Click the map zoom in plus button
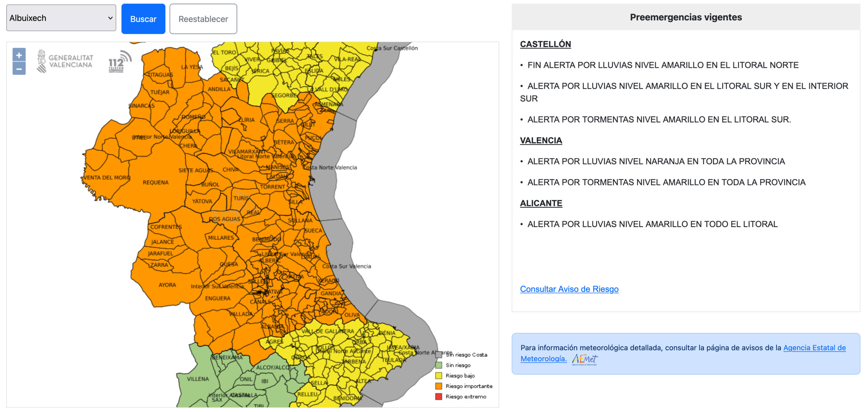The width and height of the screenshot is (868, 412). click(19, 55)
